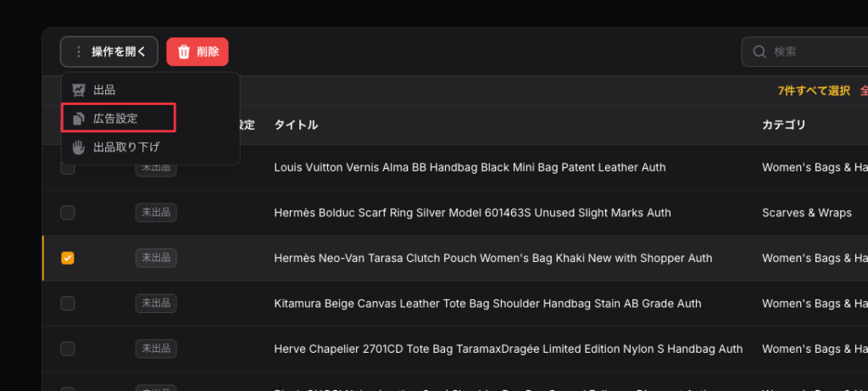Click the 出品 listing icon in the menu
868x391 pixels.
79,90
